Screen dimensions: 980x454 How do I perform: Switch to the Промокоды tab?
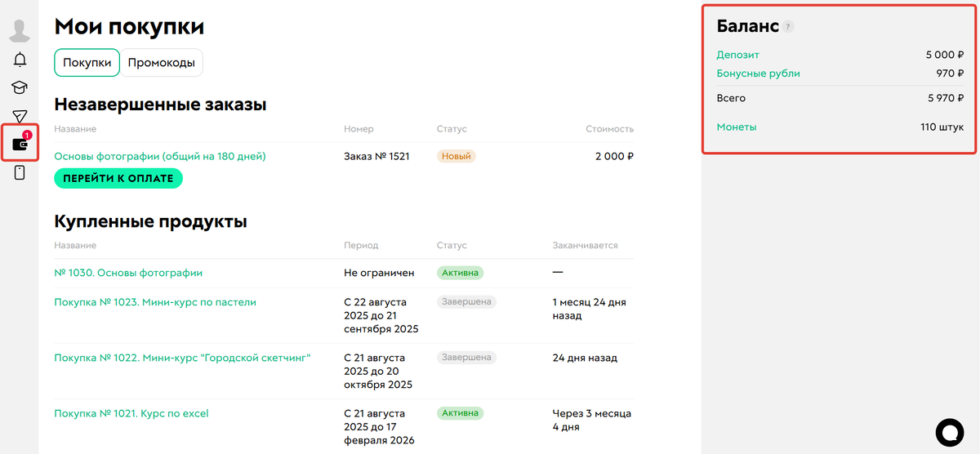click(162, 63)
